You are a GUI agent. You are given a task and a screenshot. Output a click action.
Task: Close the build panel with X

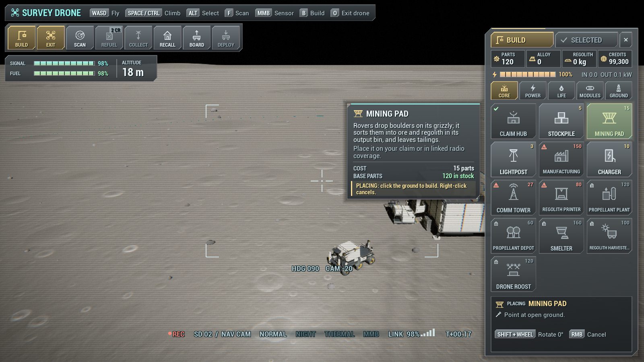625,40
